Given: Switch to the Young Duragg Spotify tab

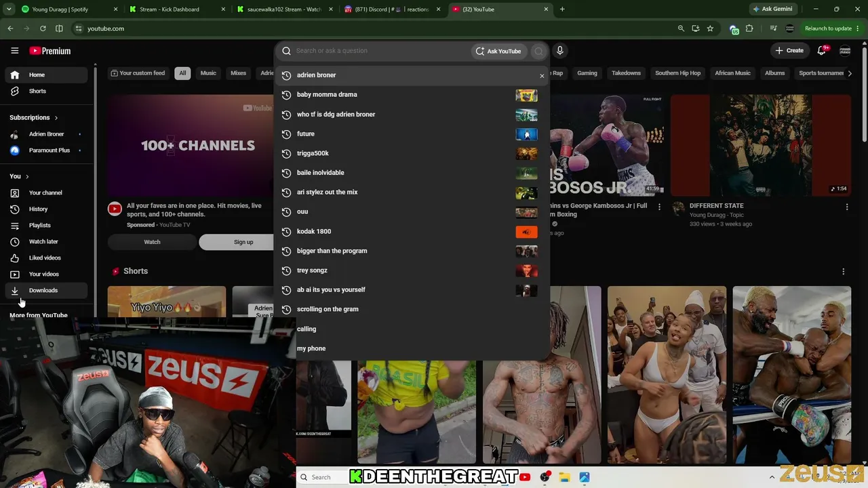Looking at the screenshot, I should (x=64, y=9).
